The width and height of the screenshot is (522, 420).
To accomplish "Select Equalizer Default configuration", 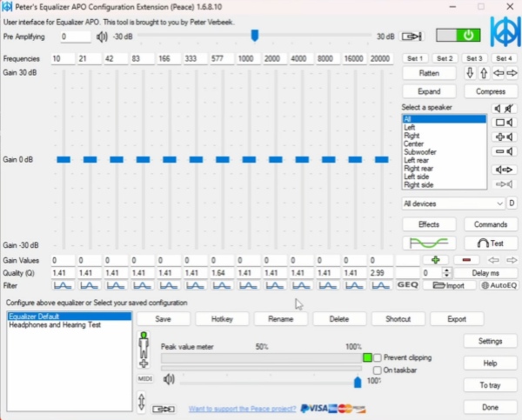I will tap(70, 317).
